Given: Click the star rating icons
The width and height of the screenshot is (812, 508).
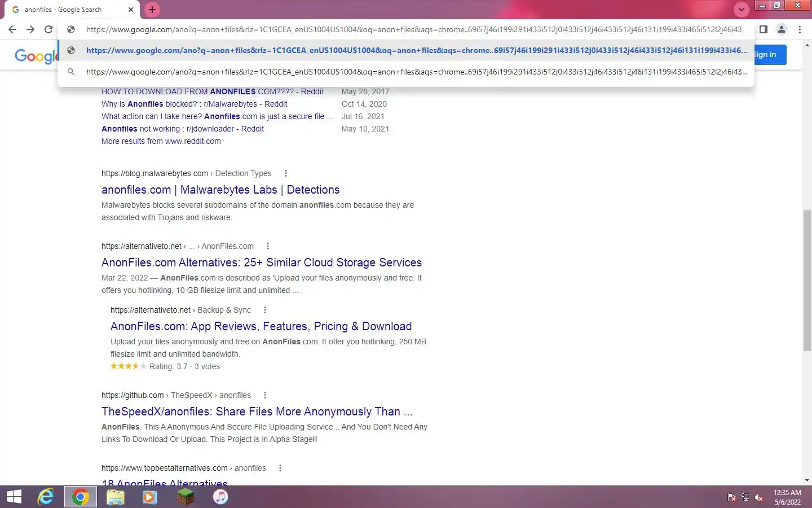Looking at the screenshot, I should (128, 366).
